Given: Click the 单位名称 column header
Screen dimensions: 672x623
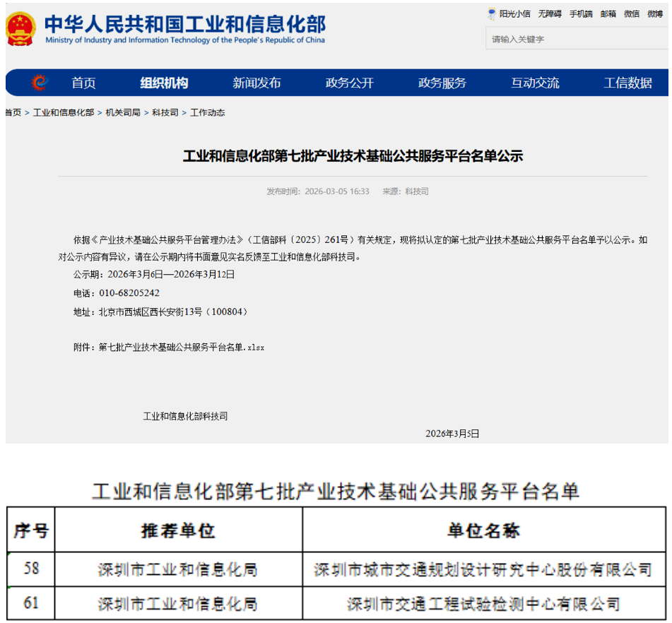Looking at the screenshot, I should pos(484,530).
